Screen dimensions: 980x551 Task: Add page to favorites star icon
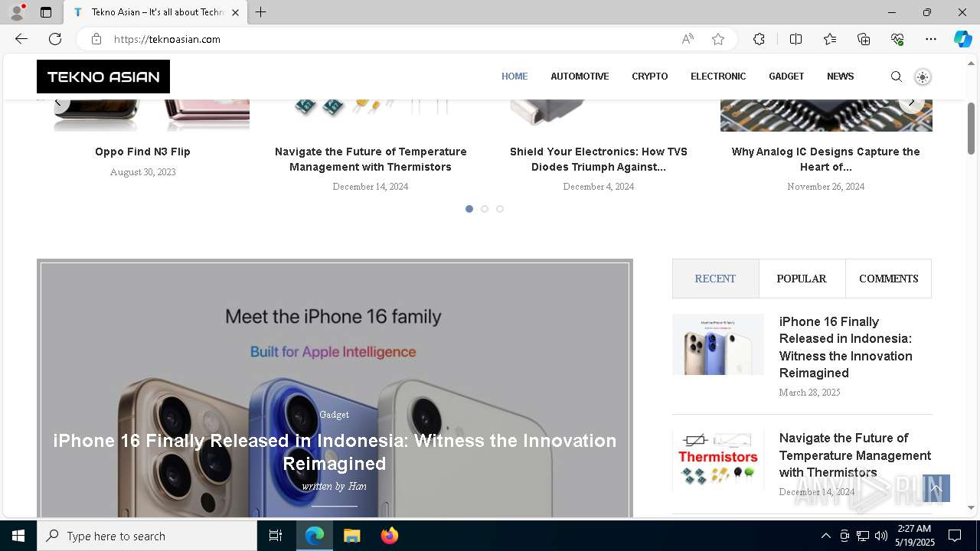[718, 39]
